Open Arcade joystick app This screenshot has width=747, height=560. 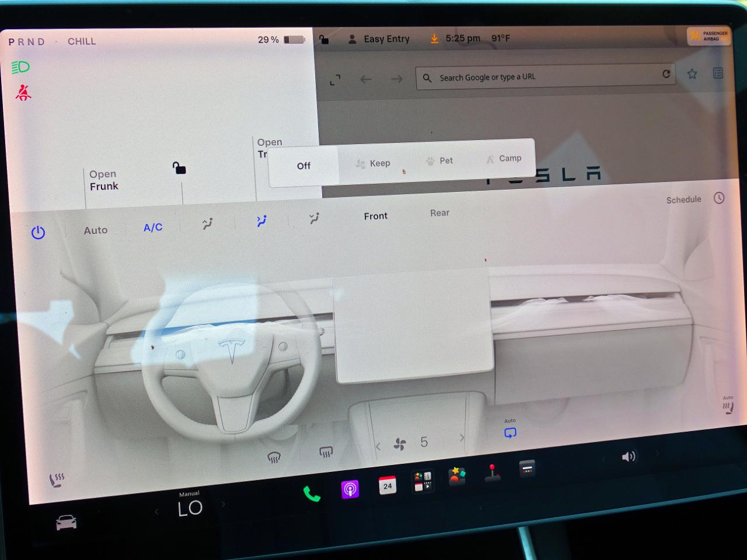coord(493,473)
